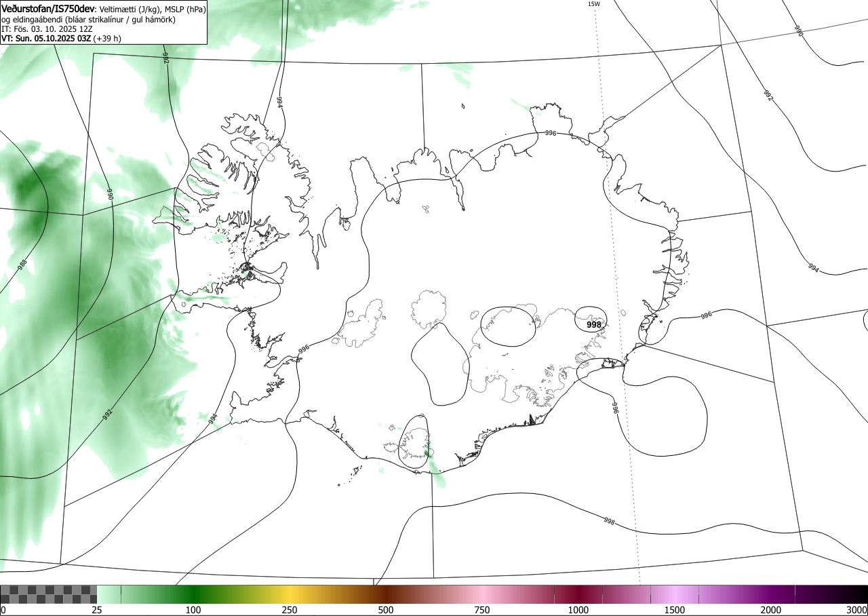Click the yellow colorbar segment near 250

[x=290, y=594]
